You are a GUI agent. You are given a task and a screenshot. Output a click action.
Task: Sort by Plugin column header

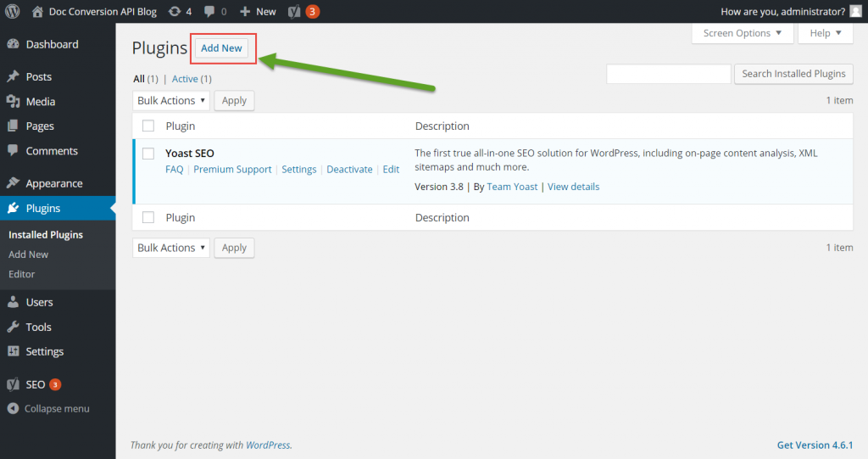181,126
